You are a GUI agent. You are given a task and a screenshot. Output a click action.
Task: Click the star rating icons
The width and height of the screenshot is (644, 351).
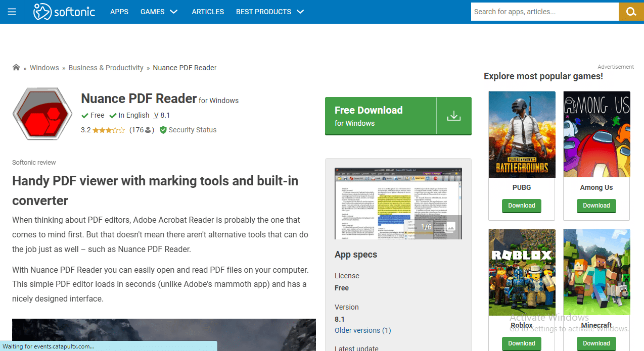109,130
